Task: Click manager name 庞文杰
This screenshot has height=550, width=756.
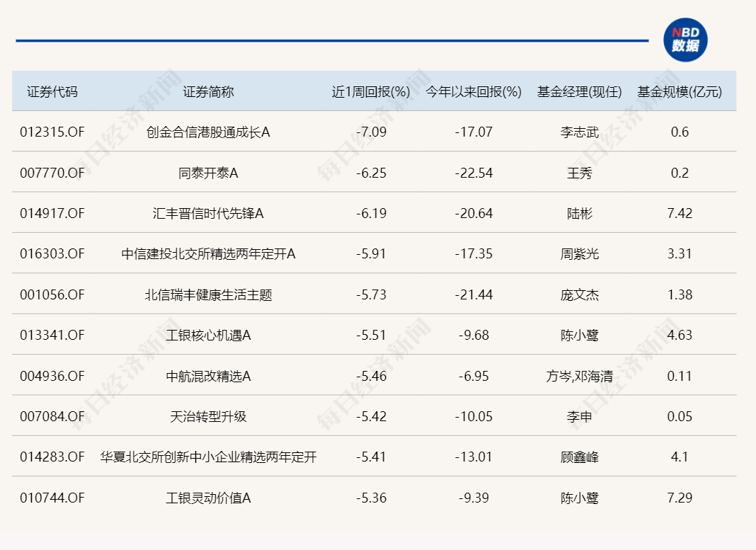Action: coord(580,295)
